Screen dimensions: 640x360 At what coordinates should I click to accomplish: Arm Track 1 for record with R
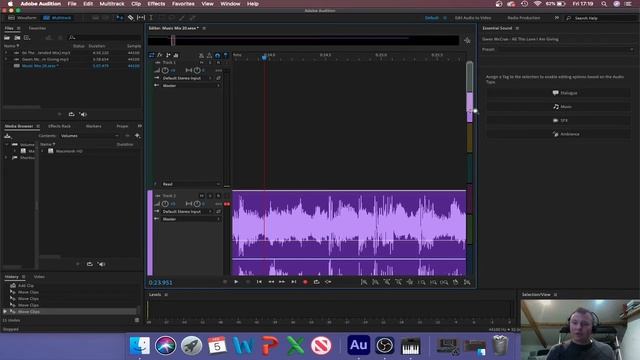point(218,62)
